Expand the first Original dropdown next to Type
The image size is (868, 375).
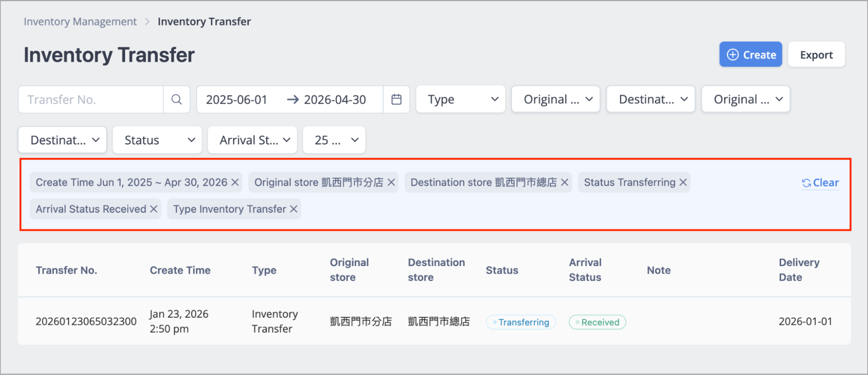click(x=556, y=99)
